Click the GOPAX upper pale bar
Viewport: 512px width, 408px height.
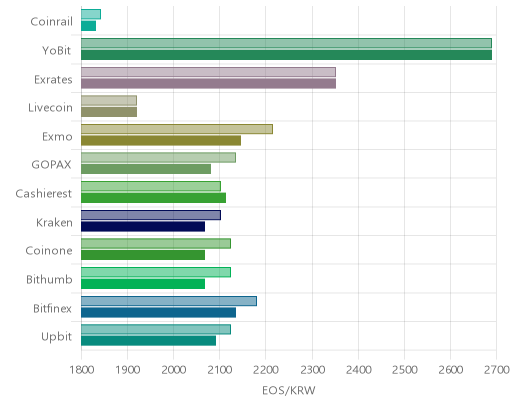click(x=158, y=158)
